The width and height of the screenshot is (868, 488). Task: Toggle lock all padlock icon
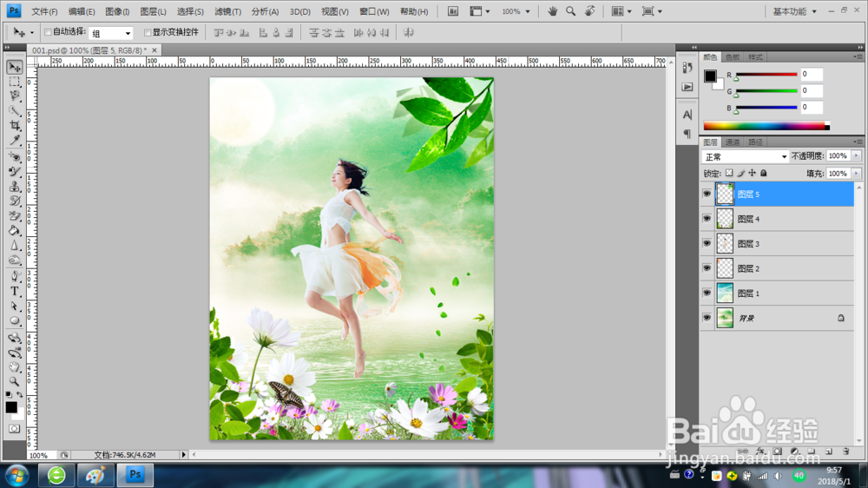(763, 174)
